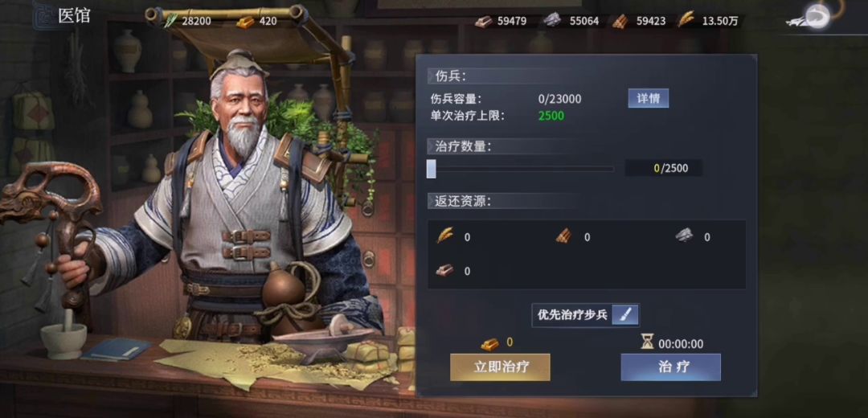This screenshot has width=868, height=418.
Task: Tap the wood resource icon showing 59423
Action: click(x=620, y=21)
